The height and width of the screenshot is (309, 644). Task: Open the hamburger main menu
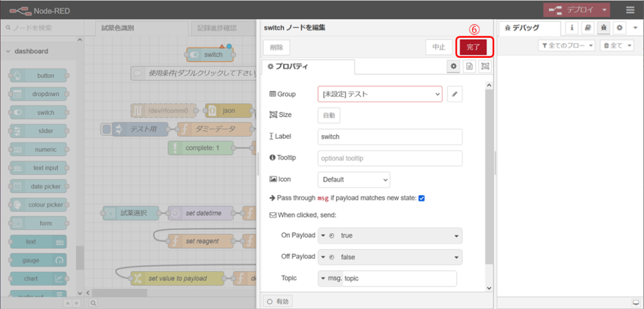coord(630,10)
